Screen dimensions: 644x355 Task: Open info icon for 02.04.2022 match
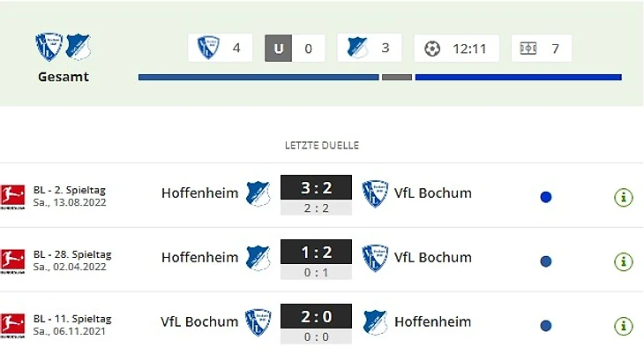tap(624, 261)
